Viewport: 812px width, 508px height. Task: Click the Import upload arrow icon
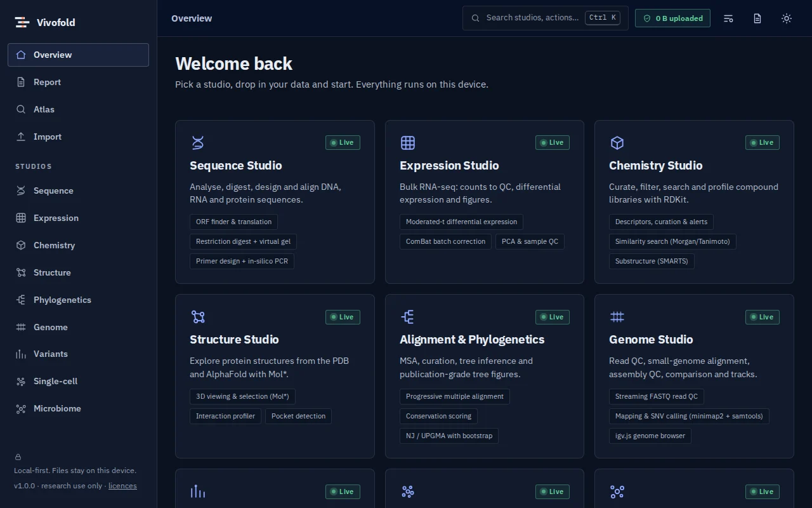coord(21,137)
